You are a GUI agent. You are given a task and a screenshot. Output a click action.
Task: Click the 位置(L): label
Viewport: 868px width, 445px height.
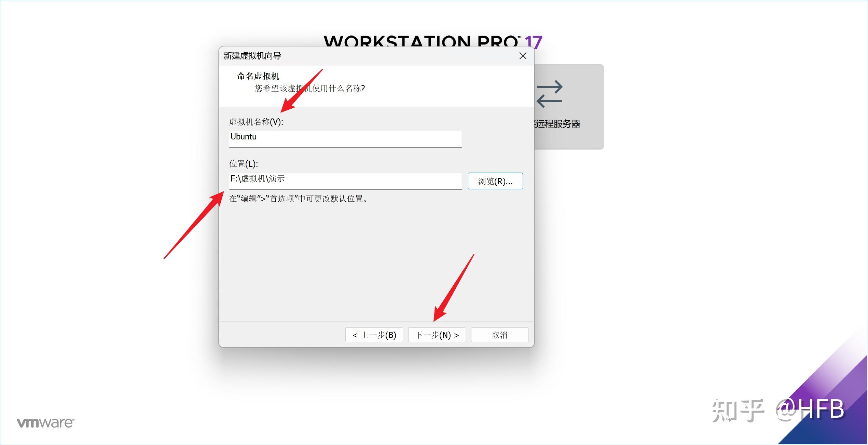point(244,164)
